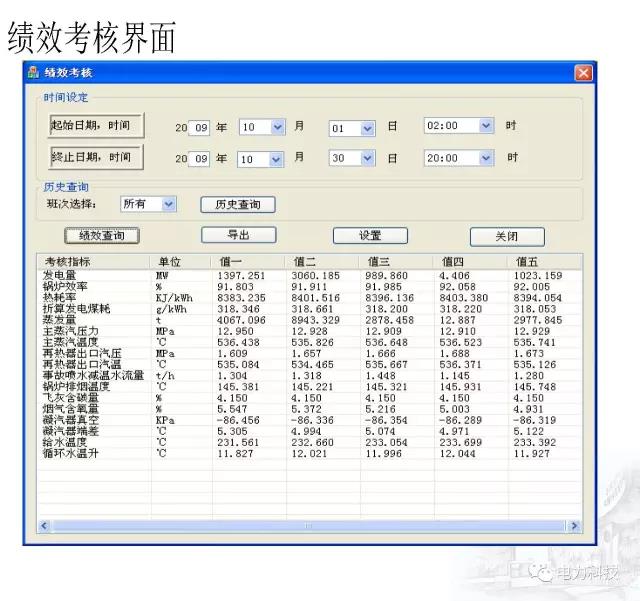The width and height of the screenshot is (640, 601).
Task: Click the horizontal scrollbar left arrow
Action: (x=45, y=525)
